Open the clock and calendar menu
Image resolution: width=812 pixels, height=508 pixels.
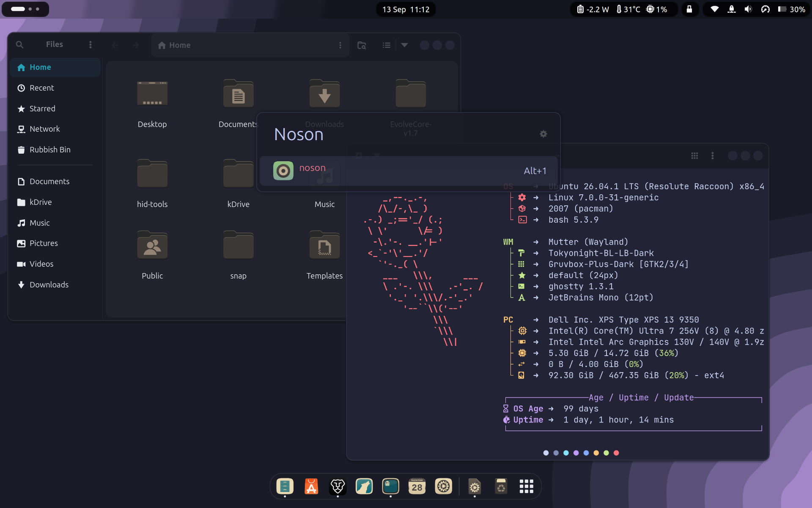point(406,9)
